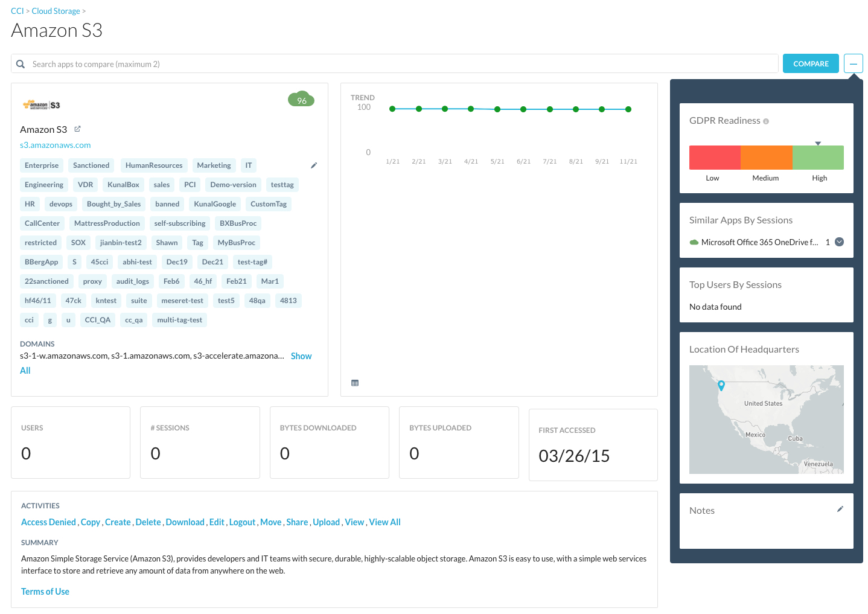Viewport: 868px width, 614px height.
Task: Open the Logout activity link
Action: point(243,522)
